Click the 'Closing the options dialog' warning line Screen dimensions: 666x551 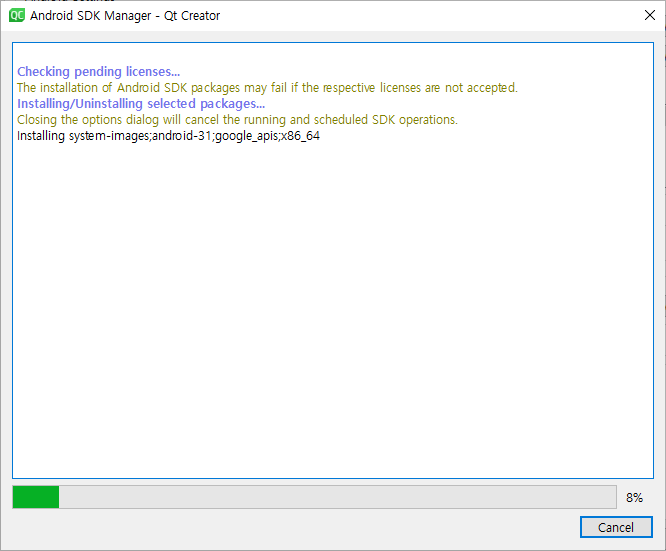click(x=237, y=120)
